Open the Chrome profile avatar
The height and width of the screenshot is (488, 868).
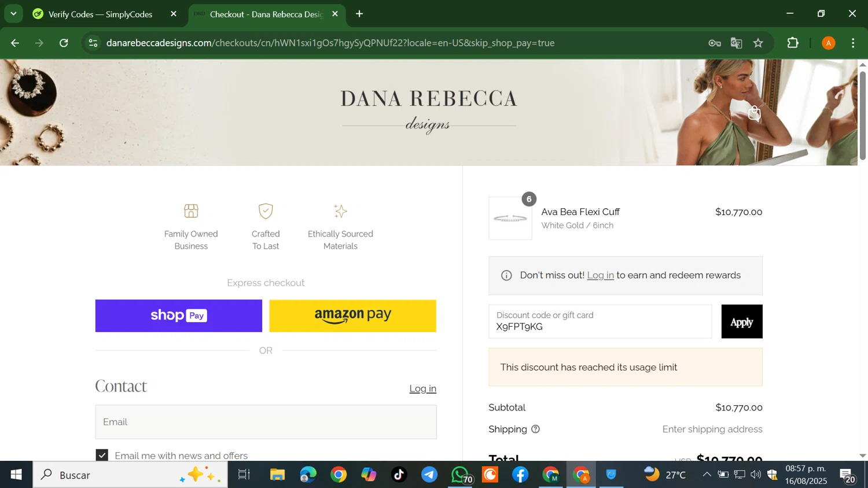tap(829, 43)
